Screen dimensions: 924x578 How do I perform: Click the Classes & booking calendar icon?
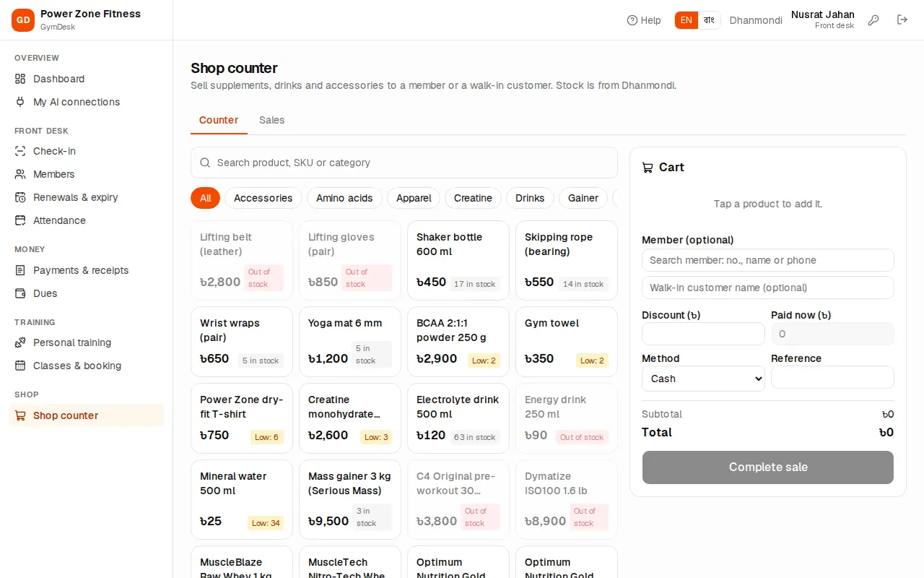20,366
